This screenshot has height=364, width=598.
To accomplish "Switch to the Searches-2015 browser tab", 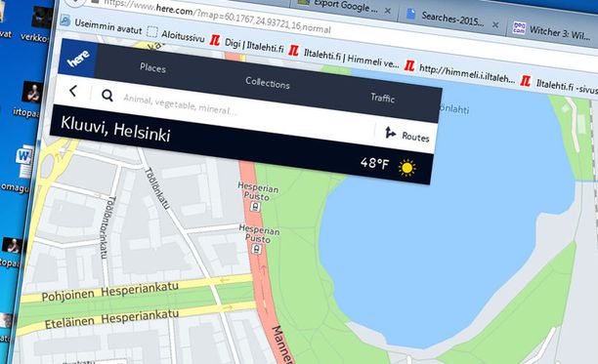I will [x=452, y=19].
